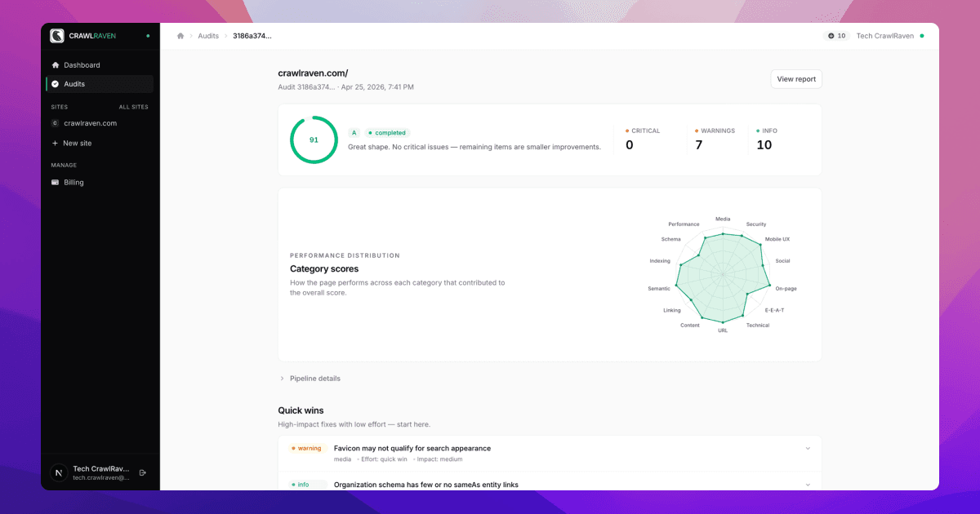Click the WARNINGS count 7
Screen dimensions: 980x514
699,145
